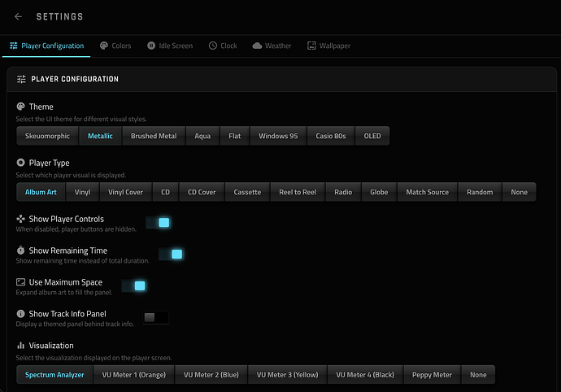
Task: Go to the Clock tab
Action: [223, 46]
